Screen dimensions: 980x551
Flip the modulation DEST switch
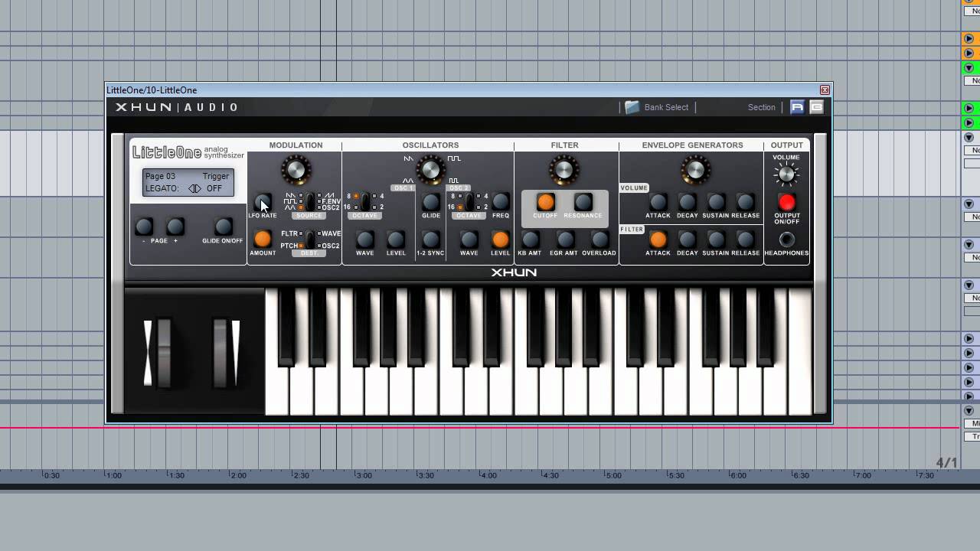click(310, 240)
